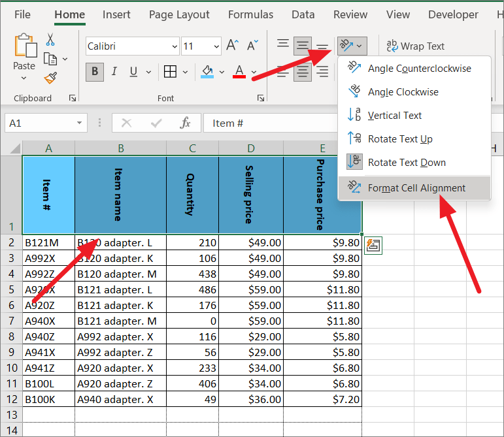The width and height of the screenshot is (504, 437).
Task: Switch to the Formulas tab
Action: pos(251,14)
